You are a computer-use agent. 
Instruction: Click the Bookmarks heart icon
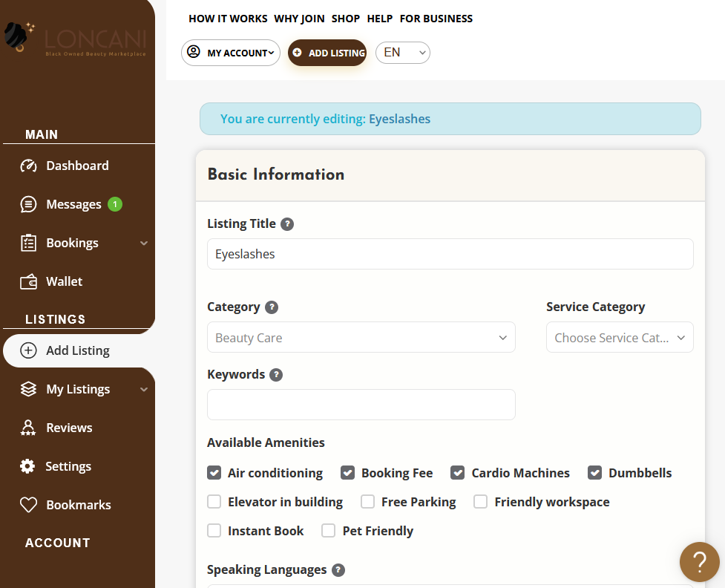(28, 505)
